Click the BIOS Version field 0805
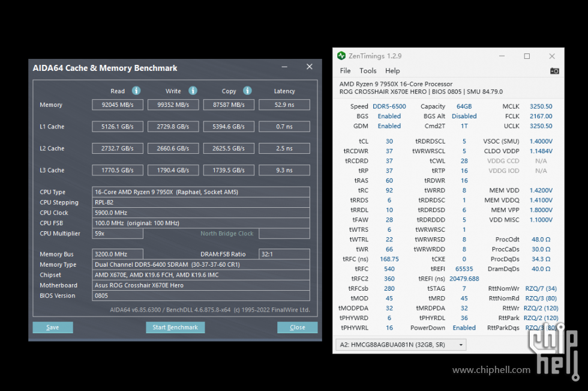This screenshot has height=391, width=588. 201,296
